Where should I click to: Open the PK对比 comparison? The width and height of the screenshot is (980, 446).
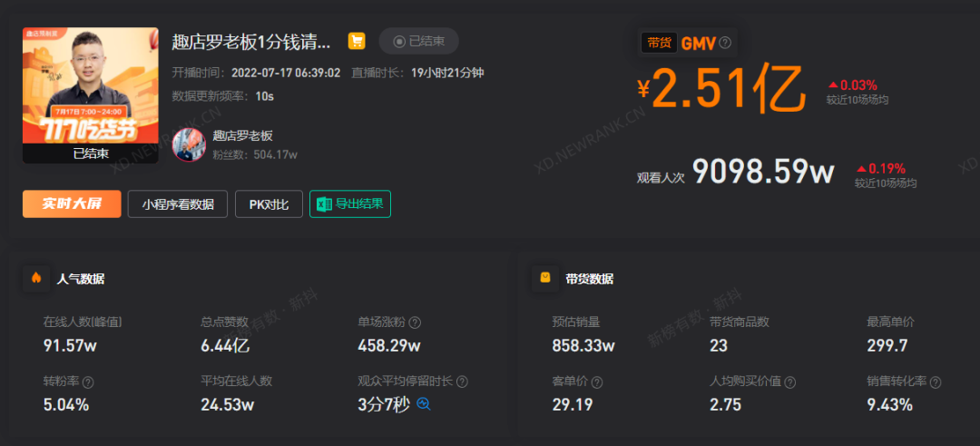pos(269,204)
